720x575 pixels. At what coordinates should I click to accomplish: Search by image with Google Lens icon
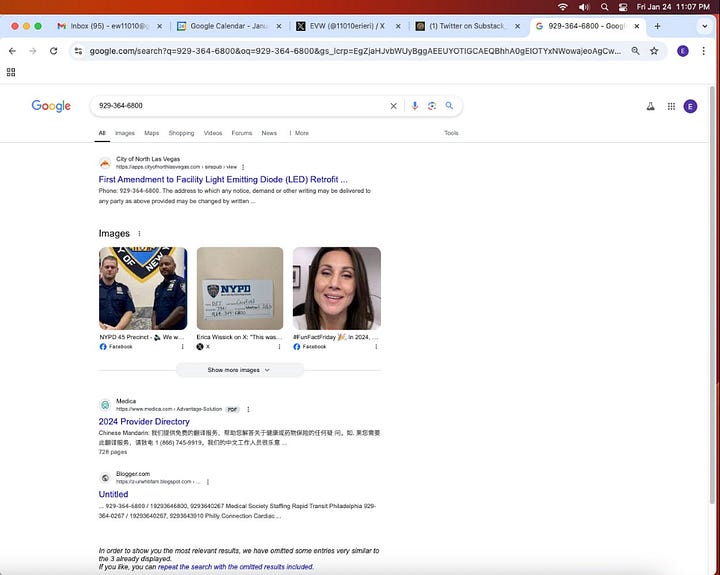pos(432,106)
